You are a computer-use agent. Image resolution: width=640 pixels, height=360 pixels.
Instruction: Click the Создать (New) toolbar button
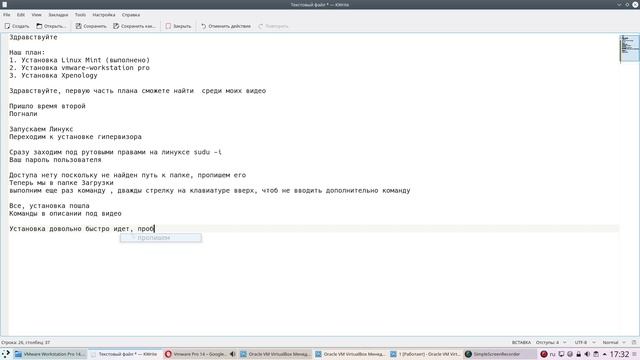tap(17, 26)
